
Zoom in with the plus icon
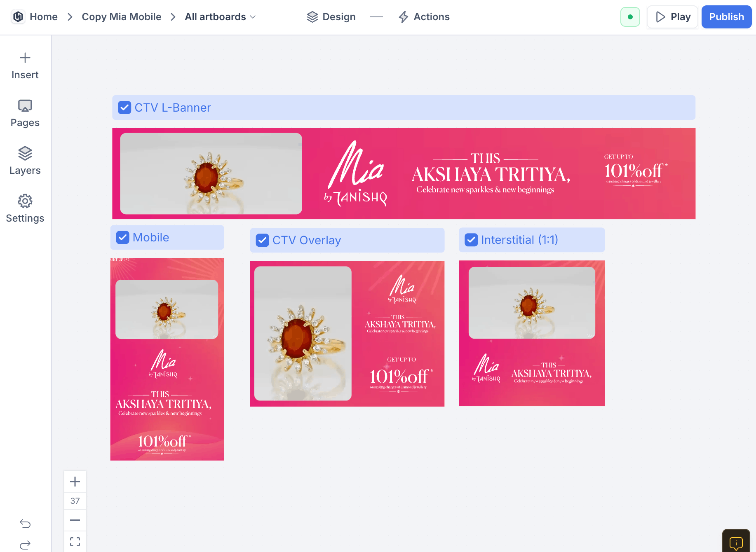click(75, 482)
